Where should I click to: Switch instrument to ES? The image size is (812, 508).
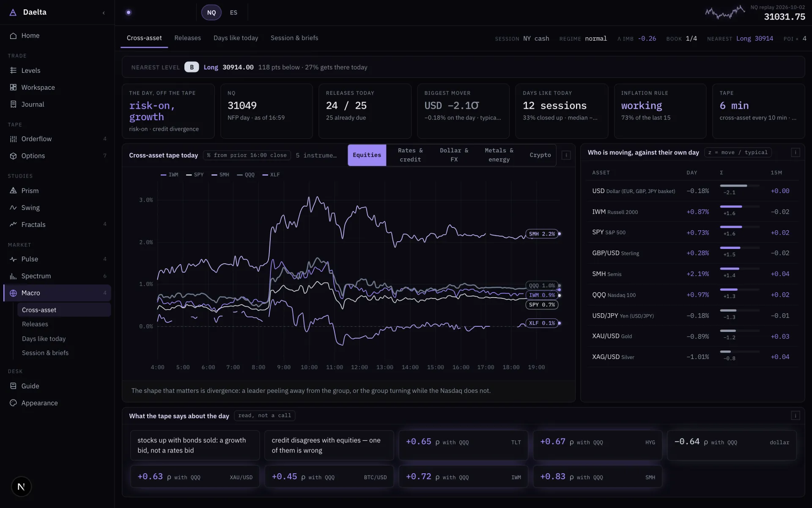point(233,13)
